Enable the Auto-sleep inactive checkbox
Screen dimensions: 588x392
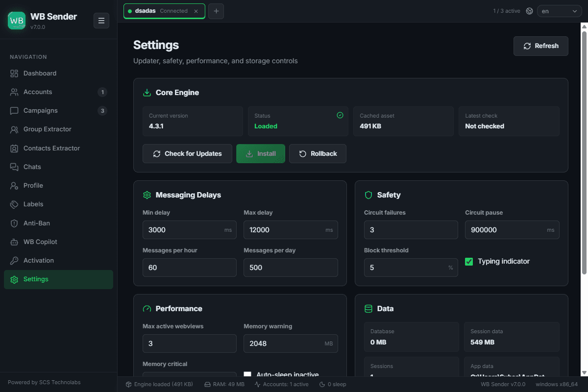247,374
